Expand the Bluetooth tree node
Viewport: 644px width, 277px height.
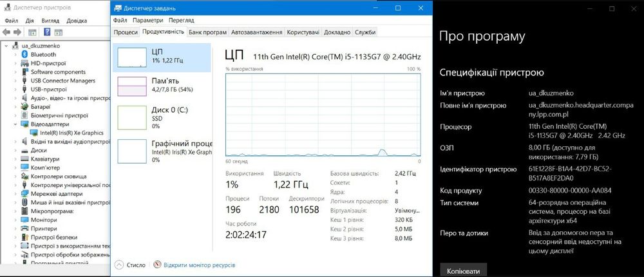click(x=15, y=54)
